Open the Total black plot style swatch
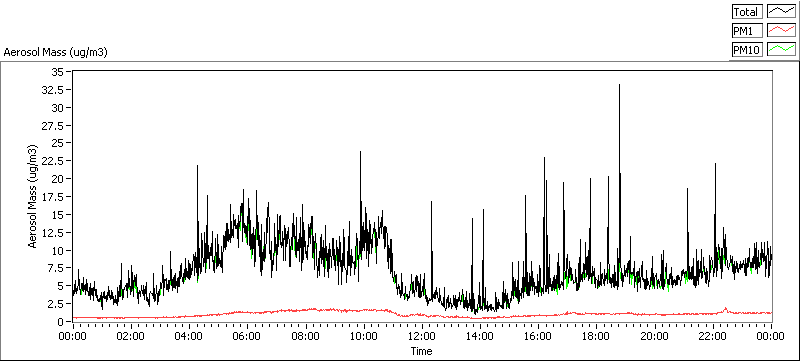Viewport: 800px width, 361px height. coord(781,12)
